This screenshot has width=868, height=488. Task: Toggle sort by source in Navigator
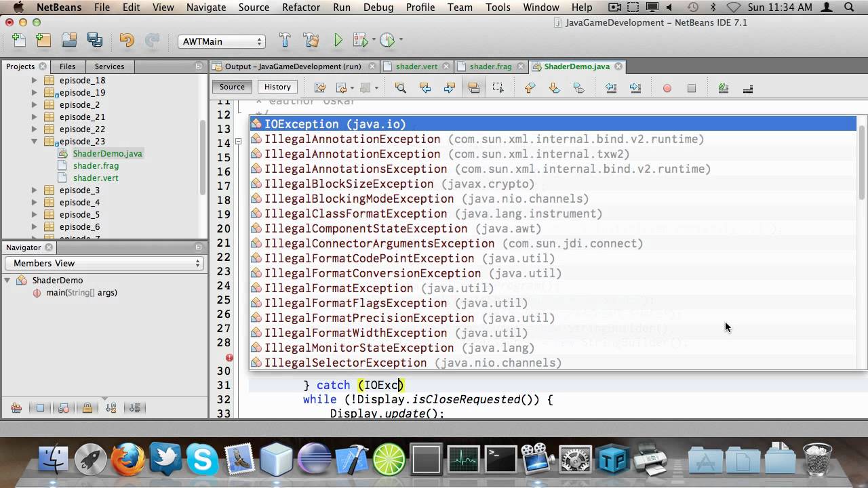135,408
